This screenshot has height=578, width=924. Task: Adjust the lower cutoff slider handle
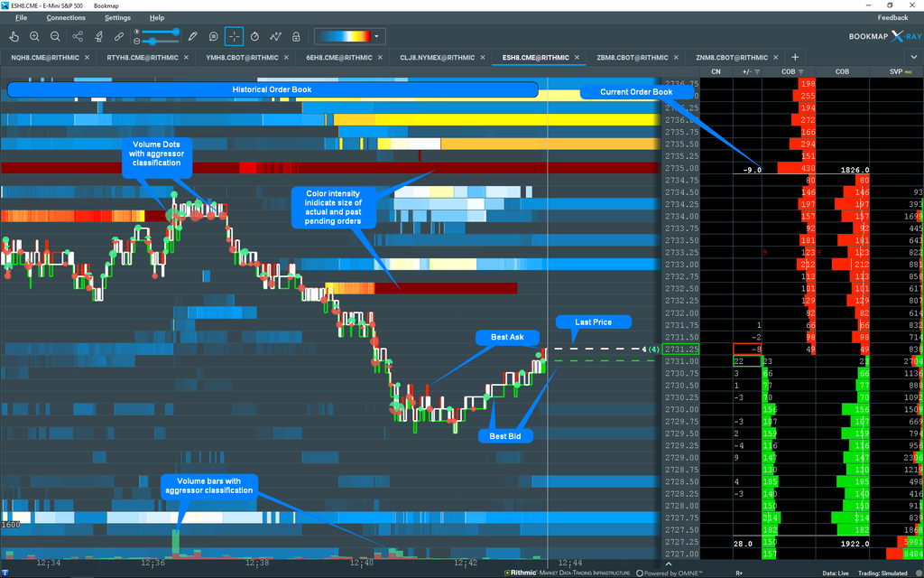(152, 42)
